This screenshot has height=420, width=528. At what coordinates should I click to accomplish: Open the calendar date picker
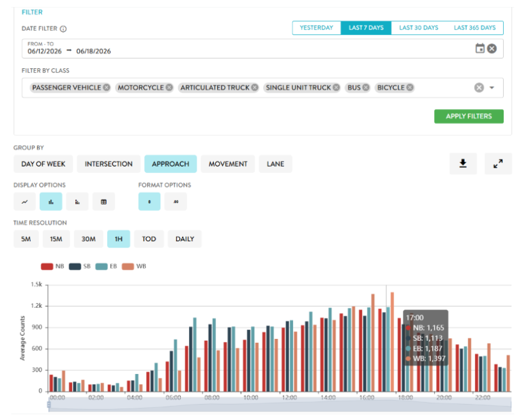point(480,49)
